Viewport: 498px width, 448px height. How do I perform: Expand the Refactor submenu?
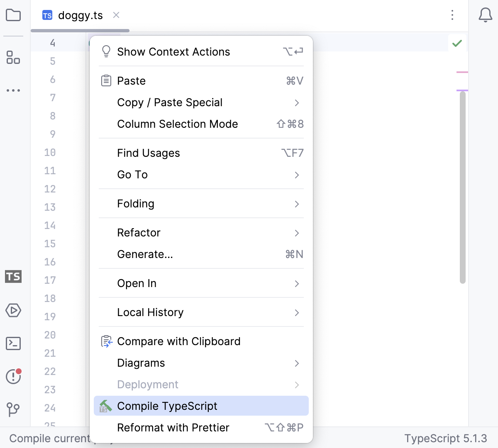(x=139, y=232)
